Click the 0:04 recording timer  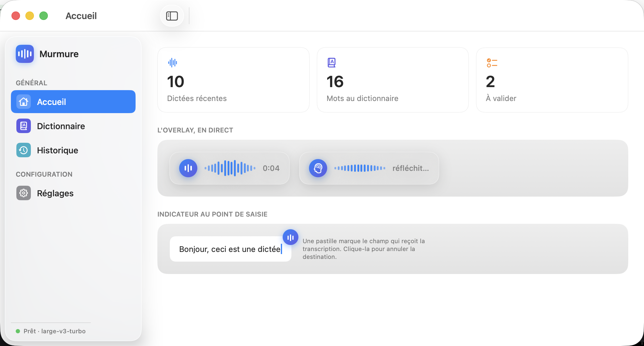tap(271, 168)
